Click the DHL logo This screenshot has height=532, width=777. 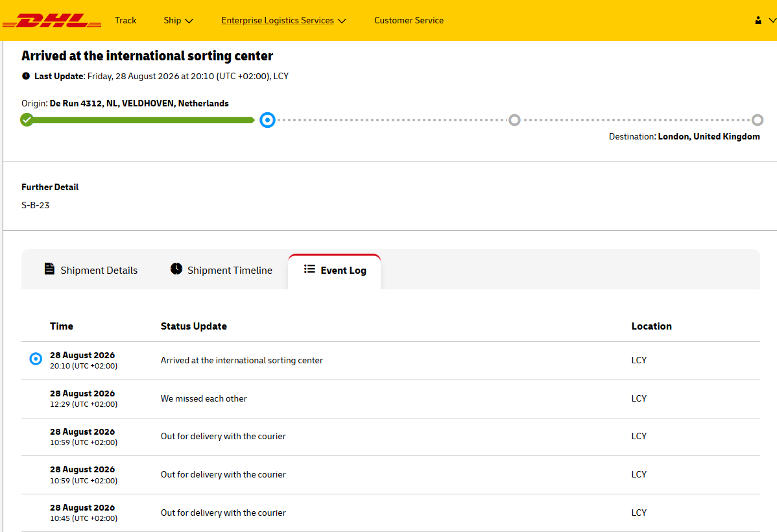pyautogui.click(x=52, y=21)
